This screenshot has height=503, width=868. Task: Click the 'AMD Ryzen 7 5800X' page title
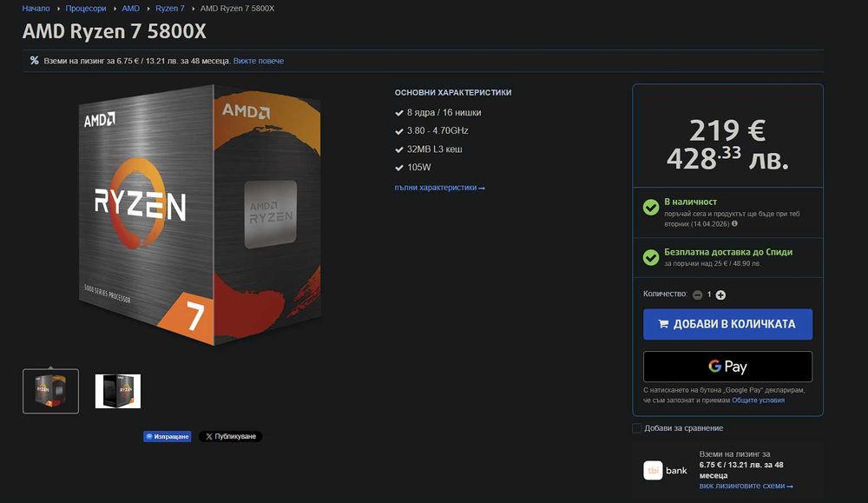114,31
